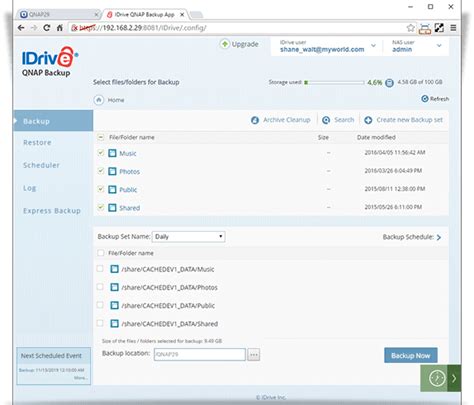Click the storage used progress bar
474x405 pixels.
point(334,82)
